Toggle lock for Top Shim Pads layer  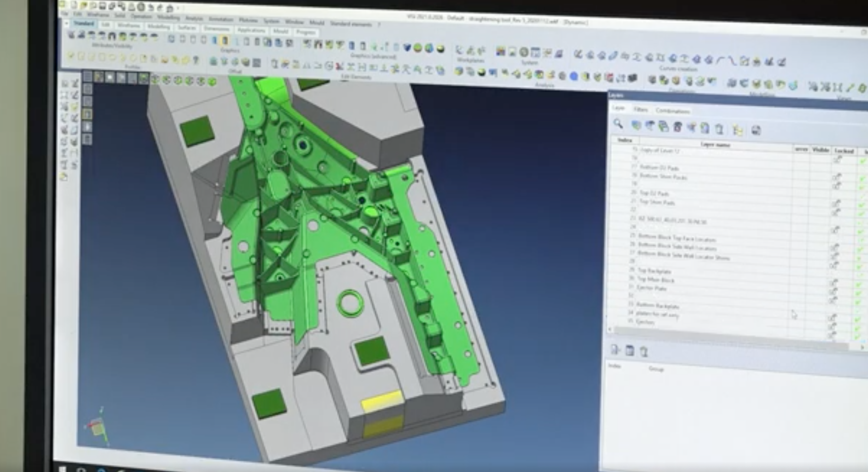[836, 203]
